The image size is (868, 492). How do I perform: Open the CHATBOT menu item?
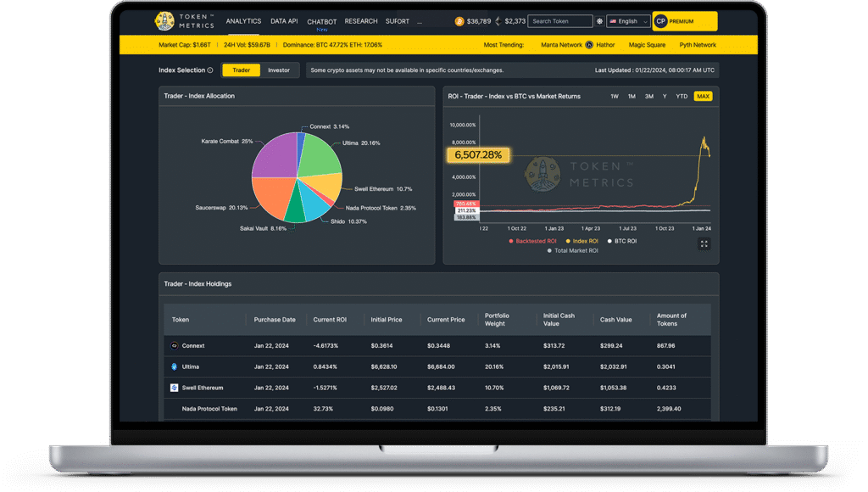[x=322, y=22]
